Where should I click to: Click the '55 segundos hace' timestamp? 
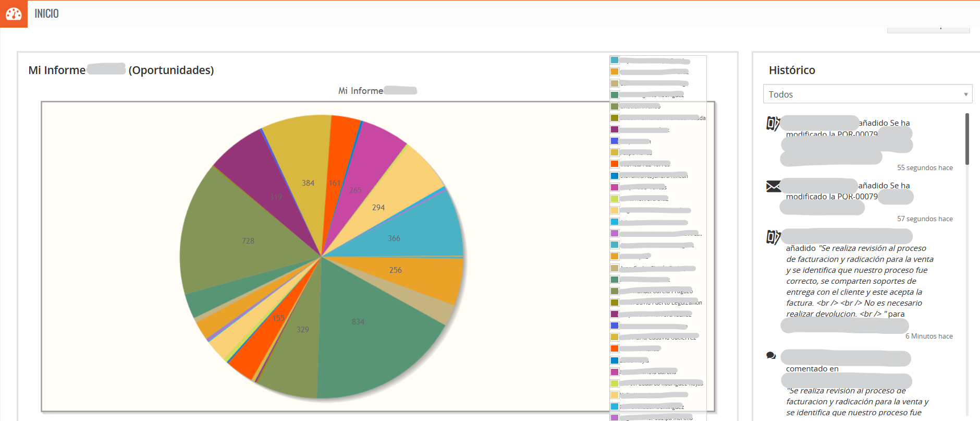click(925, 167)
